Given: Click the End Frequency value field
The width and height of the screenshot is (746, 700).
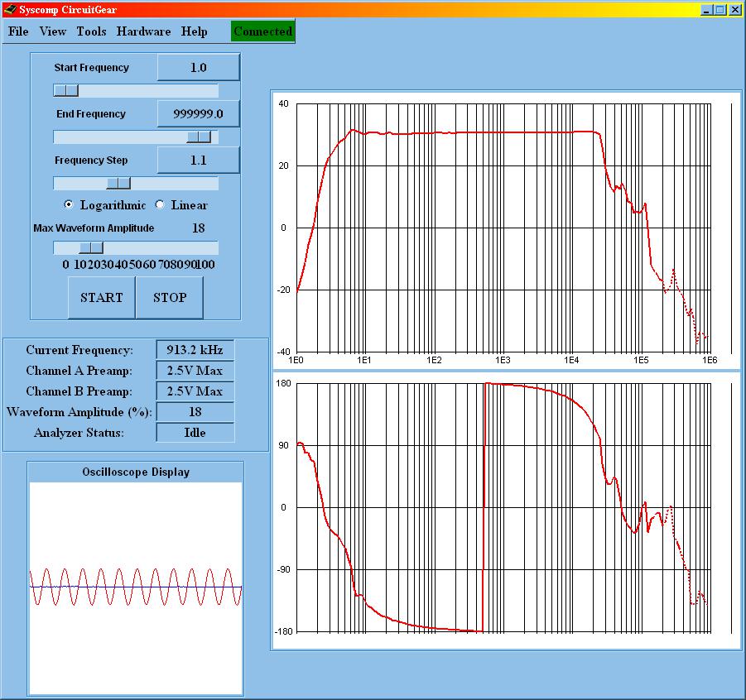Looking at the screenshot, I should tap(198, 114).
